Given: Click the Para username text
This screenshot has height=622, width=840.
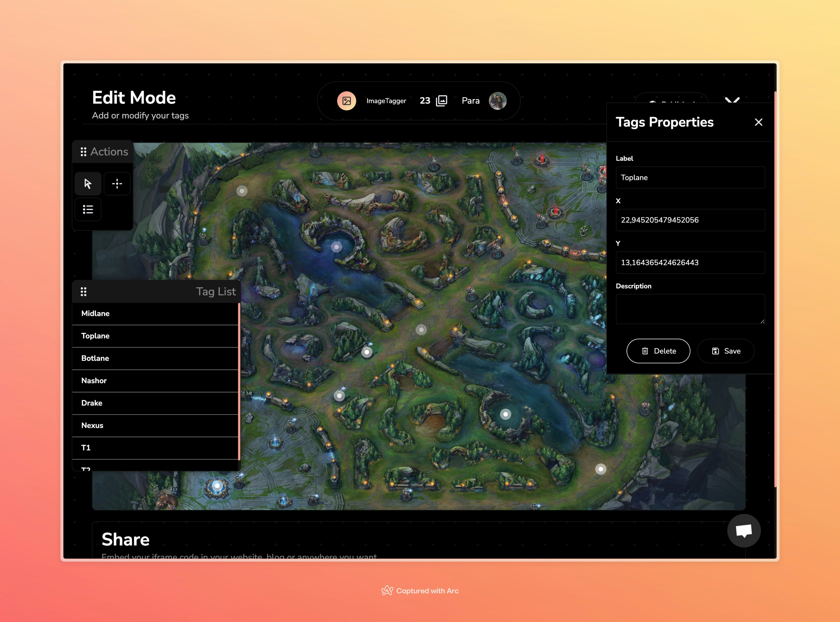Looking at the screenshot, I should pos(471,101).
